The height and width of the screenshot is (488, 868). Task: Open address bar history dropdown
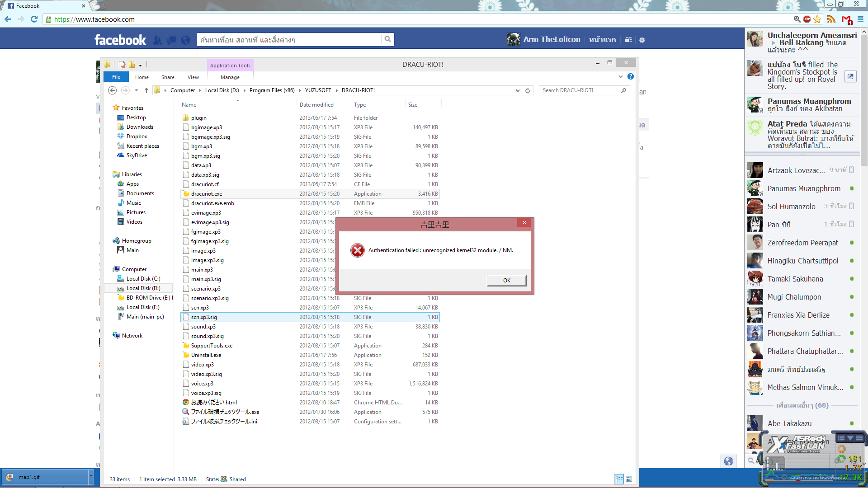(x=518, y=90)
